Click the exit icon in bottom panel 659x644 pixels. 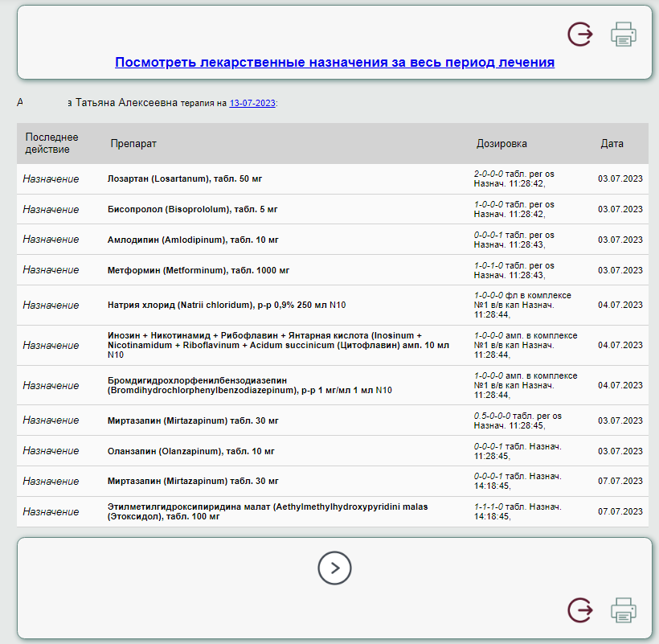tap(580, 610)
